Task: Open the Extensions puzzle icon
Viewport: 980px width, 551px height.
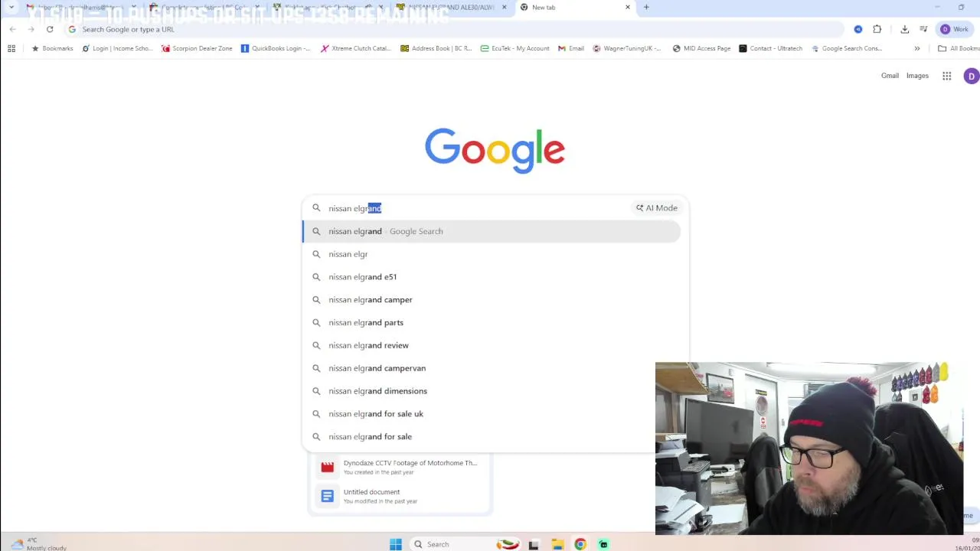Action: click(x=877, y=29)
